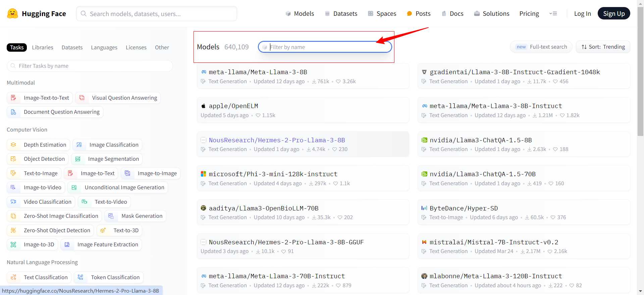This screenshot has height=295, width=644.
Task: Switch to the Licenses tab
Action: tap(136, 47)
